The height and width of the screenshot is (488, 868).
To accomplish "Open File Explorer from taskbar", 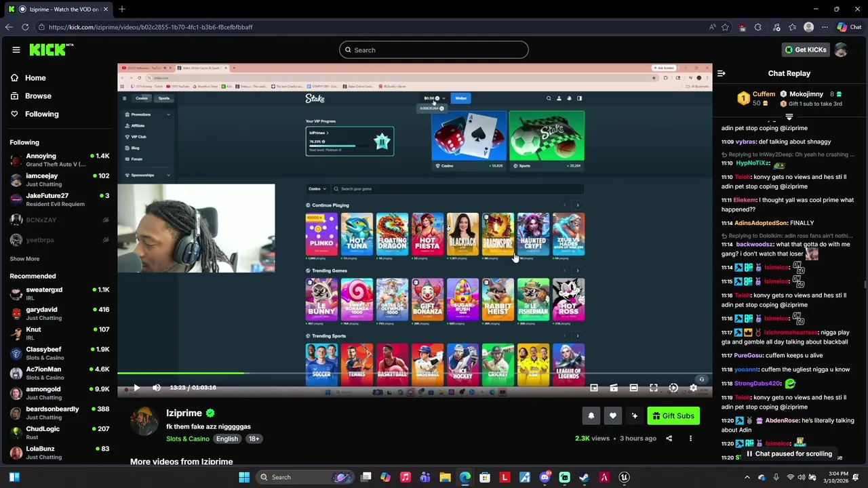I will coord(445,477).
